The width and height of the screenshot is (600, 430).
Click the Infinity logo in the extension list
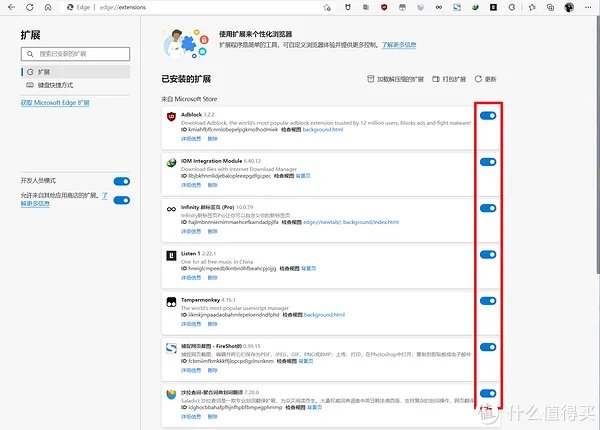(x=171, y=209)
